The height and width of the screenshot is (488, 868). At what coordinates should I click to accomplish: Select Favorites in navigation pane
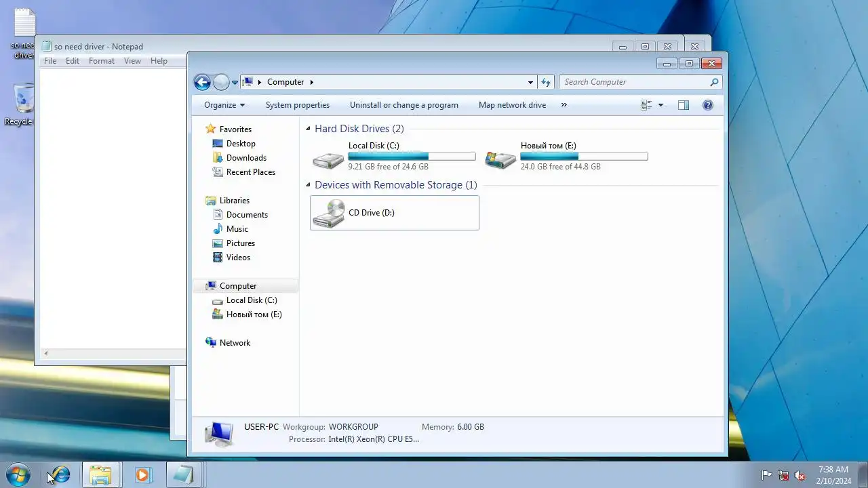point(235,129)
